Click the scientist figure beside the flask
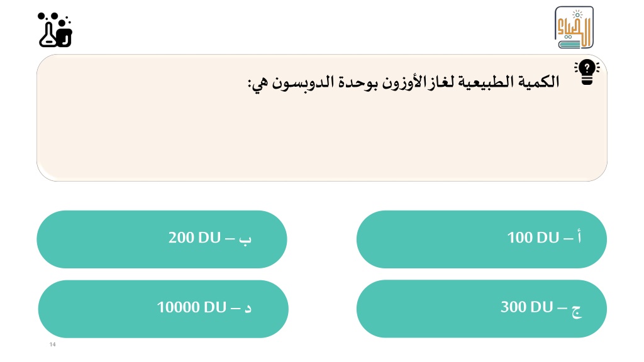644x362 pixels. click(x=65, y=34)
